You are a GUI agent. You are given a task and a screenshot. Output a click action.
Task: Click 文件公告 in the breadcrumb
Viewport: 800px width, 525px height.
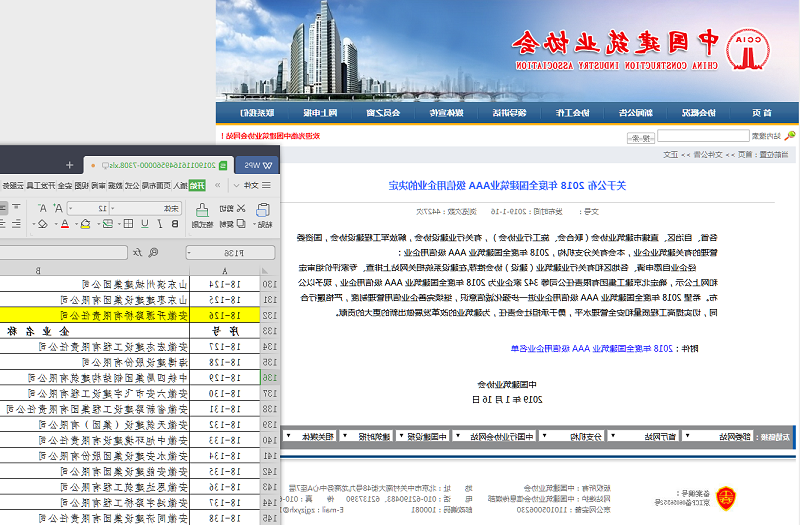coord(708,155)
